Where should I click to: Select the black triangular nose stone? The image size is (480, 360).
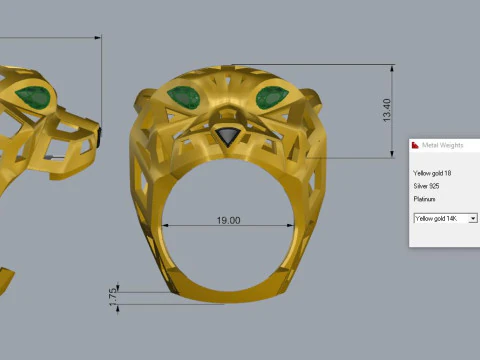tap(228, 136)
